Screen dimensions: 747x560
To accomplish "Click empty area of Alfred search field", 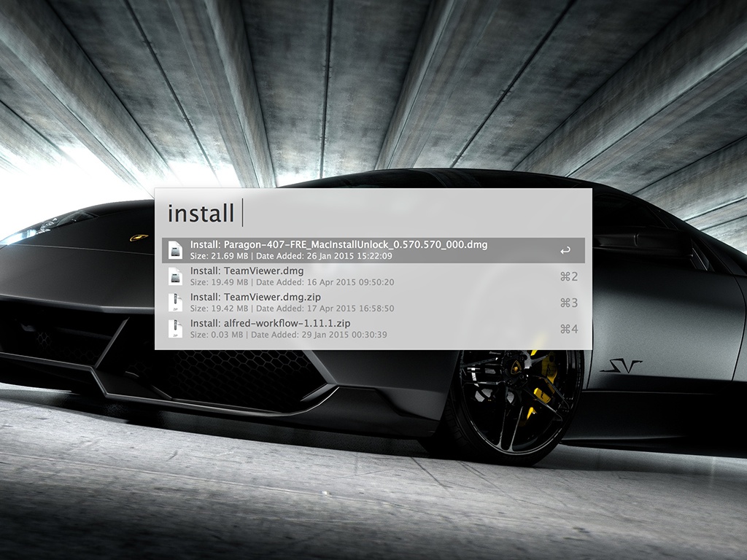I will click(x=416, y=214).
